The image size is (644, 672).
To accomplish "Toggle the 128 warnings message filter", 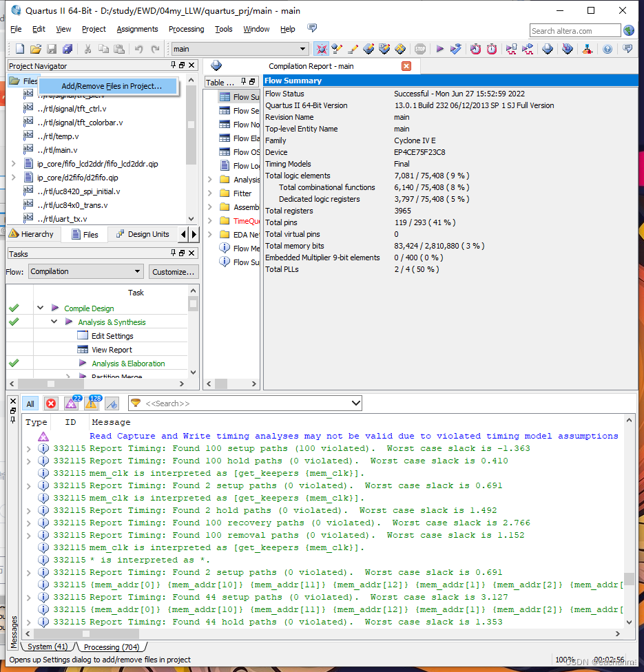I will point(92,403).
